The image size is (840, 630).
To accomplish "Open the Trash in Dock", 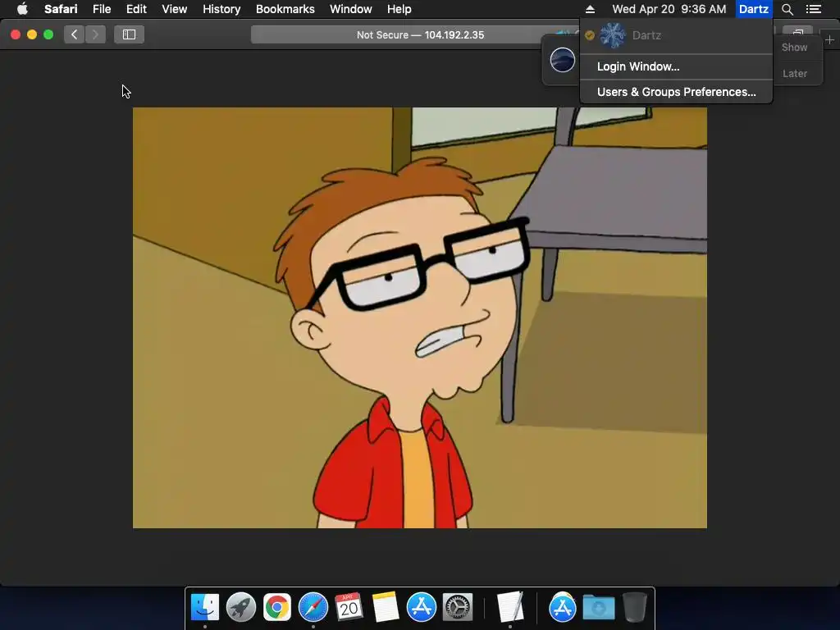I will tap(635, 607).
